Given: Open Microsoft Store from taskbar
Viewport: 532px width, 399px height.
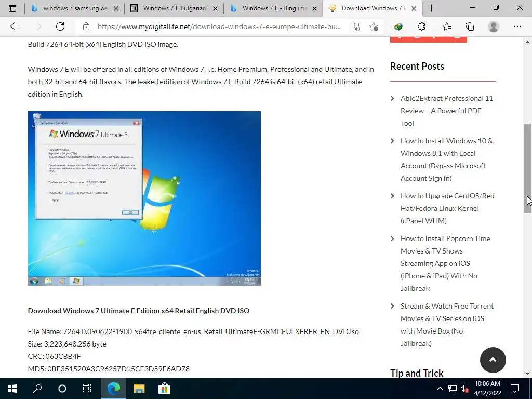Looking at the screenshot, I should coord(164,389).
